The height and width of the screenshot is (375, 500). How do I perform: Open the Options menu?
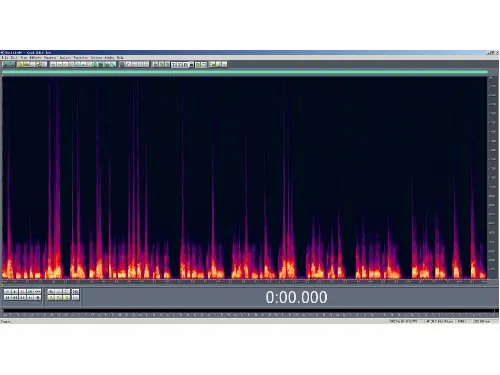[x=96, y=58]
